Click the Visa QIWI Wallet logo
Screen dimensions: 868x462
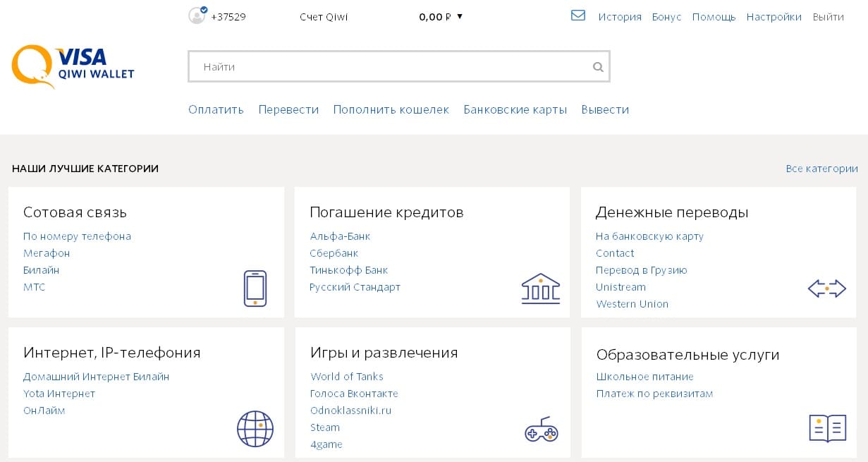coord(73,66)
